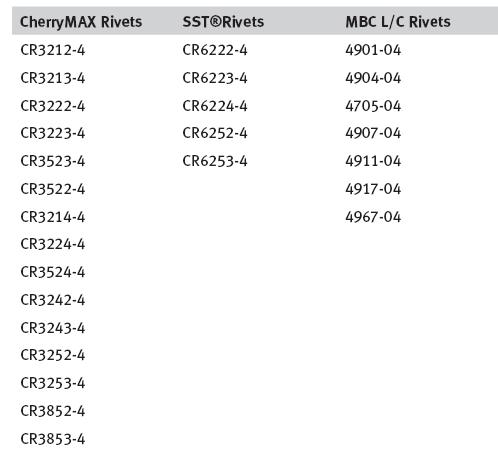This screenshot has height=458, width=498.
Task: Select part number CR3212-4
Action: (x=53, y=50)
